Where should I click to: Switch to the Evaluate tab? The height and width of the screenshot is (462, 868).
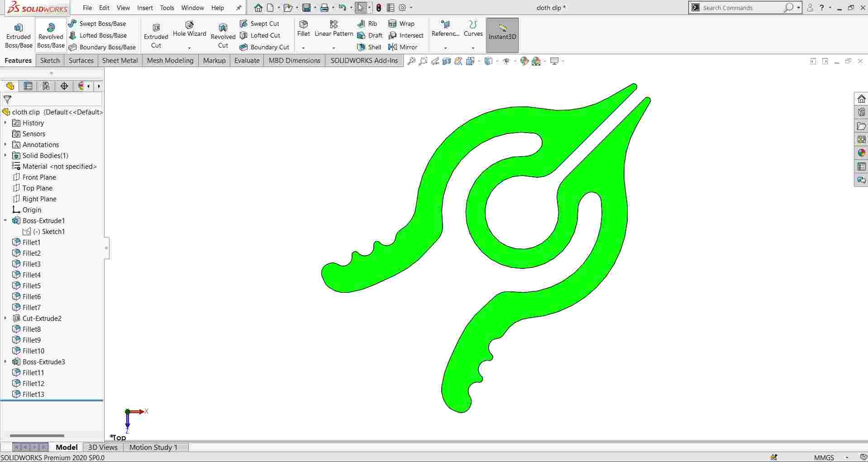[247, 61]
